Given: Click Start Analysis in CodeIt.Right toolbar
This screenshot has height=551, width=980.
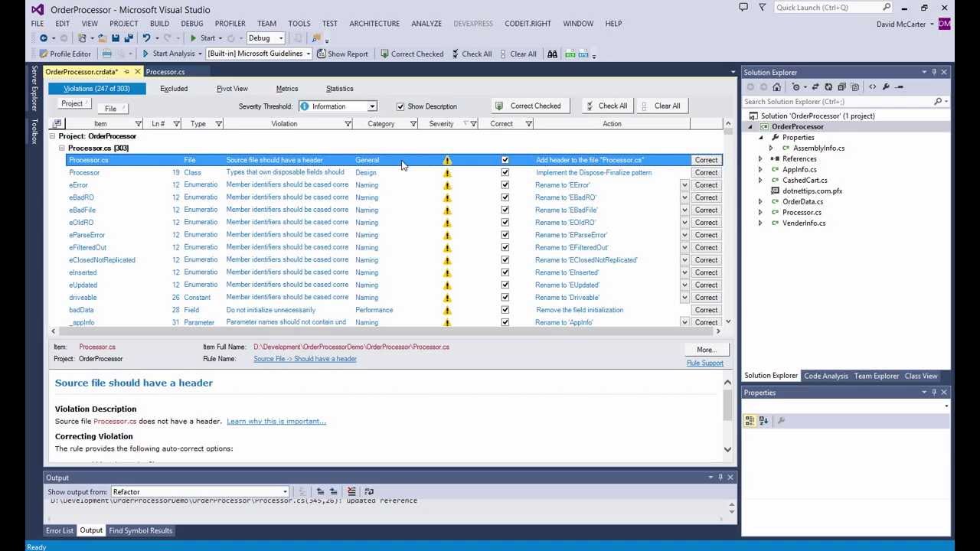Looking at the screenshot, I should click(168, 54).
